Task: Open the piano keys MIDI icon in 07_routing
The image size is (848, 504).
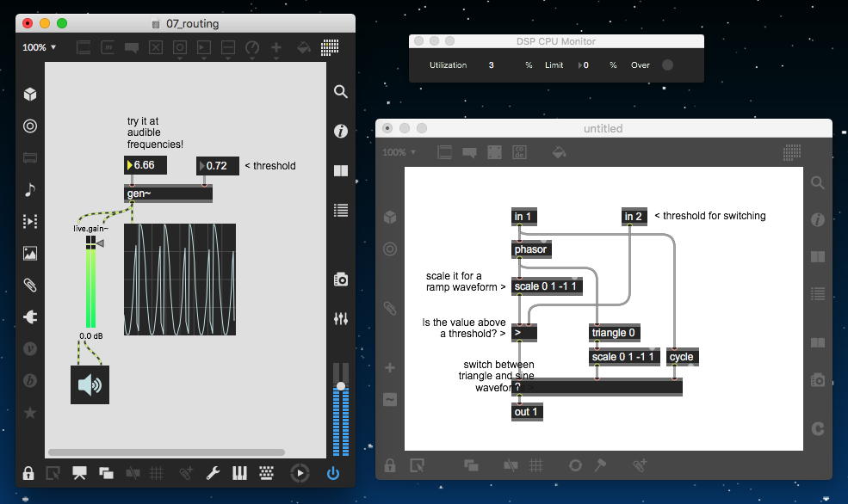Action: (239, 473)
